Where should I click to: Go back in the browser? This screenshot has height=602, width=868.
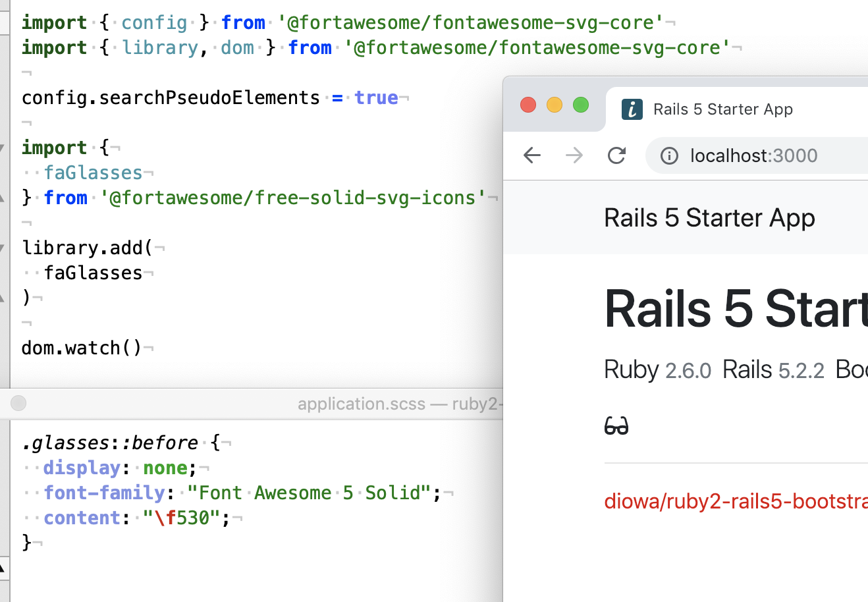[x=532, y=155]
